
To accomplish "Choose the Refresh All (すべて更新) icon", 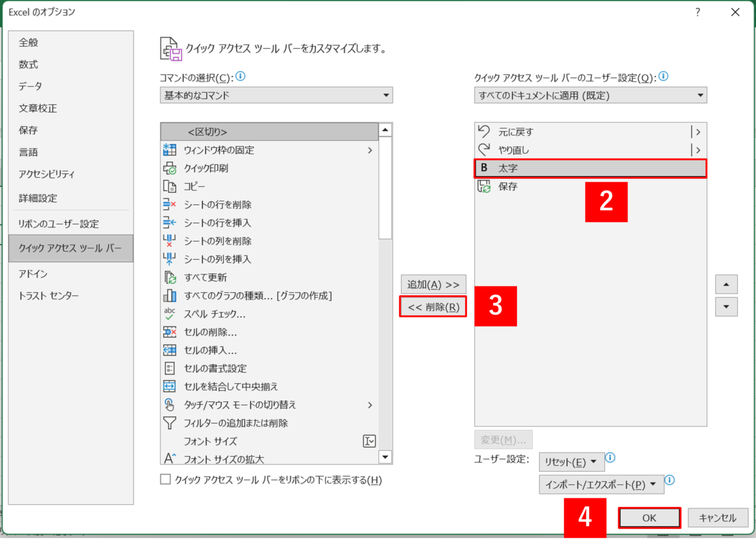I will click(169, 278).
